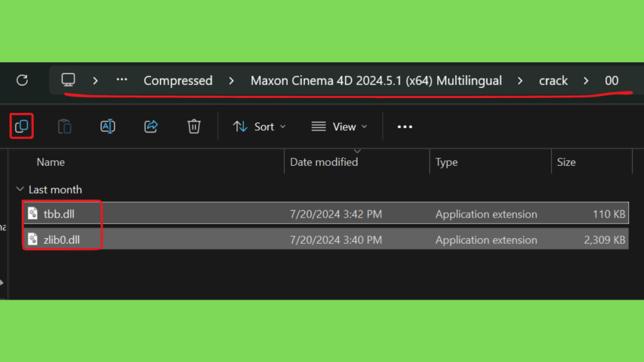Sort by the Date modified column

point(324,162)
